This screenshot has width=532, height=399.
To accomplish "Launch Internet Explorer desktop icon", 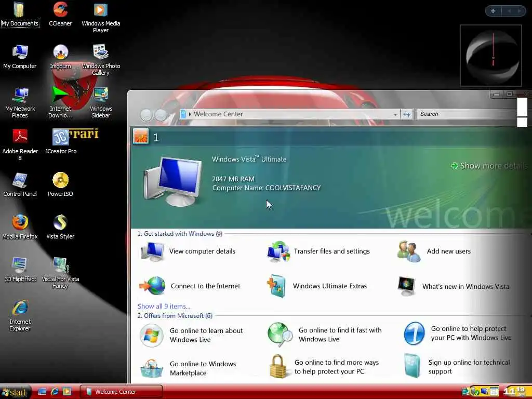I will [20, 315].
